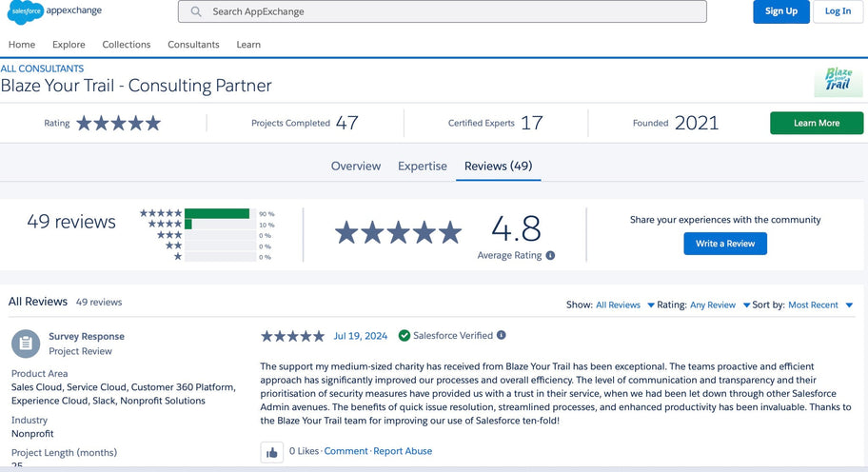
Task: Click the large average rating stars
Action: tap(398, 232)
